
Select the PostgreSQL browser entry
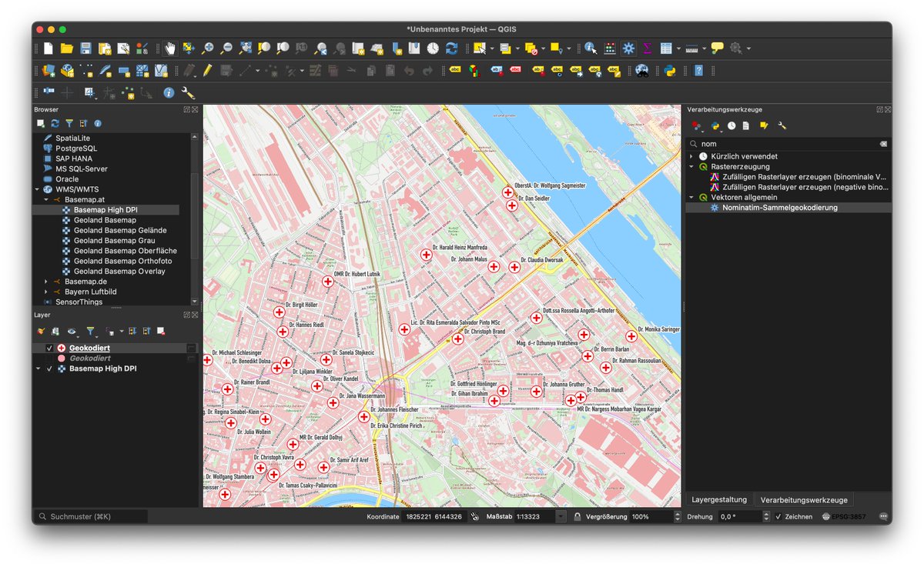(76, 148)
